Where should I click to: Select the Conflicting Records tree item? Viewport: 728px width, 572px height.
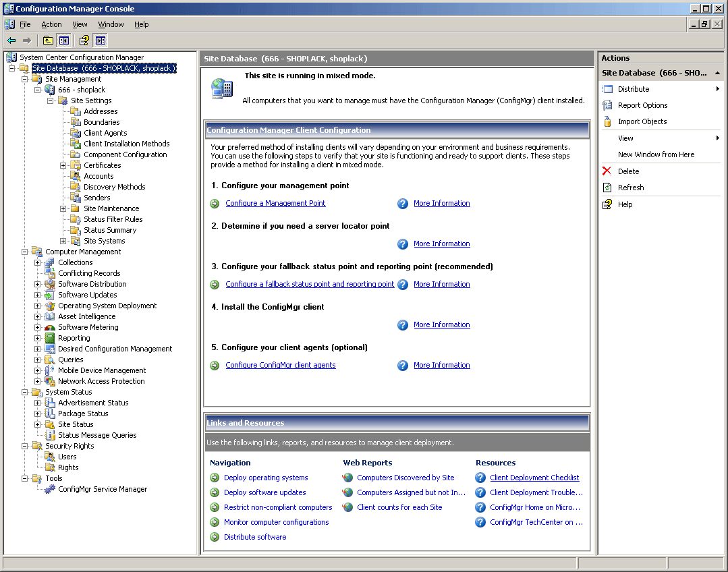coord(89,273)
